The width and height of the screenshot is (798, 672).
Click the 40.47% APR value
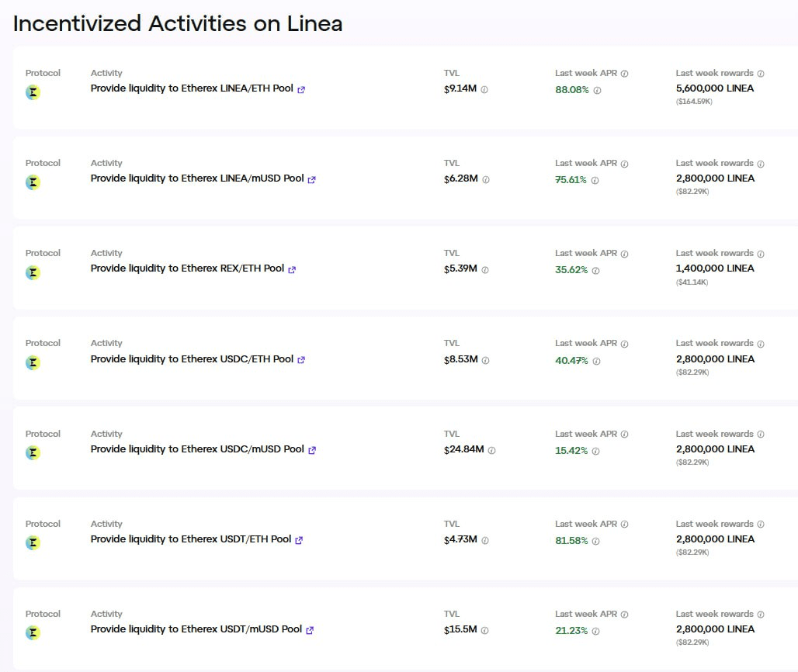[571, 361]
